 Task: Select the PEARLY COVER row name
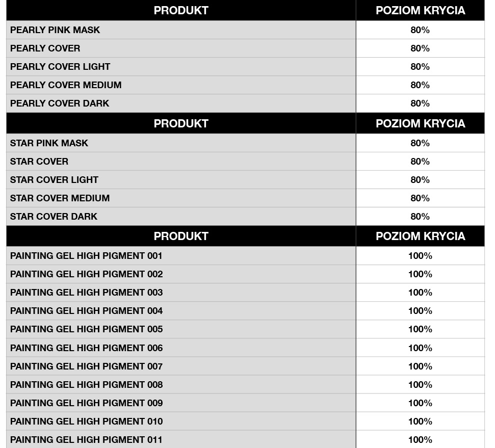pyautogui.click(x=45, y=48)
